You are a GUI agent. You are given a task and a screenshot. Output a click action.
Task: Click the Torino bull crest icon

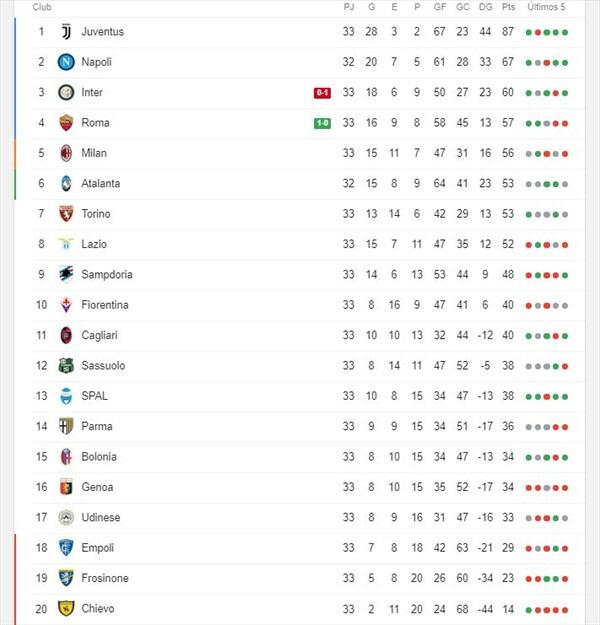click(66, 214)
